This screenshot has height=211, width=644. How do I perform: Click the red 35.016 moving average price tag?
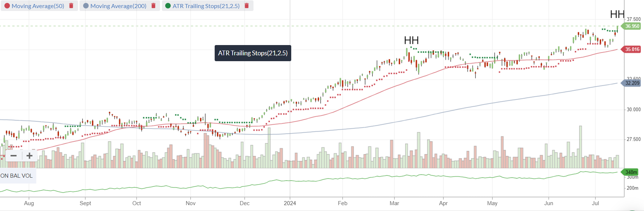632,49
